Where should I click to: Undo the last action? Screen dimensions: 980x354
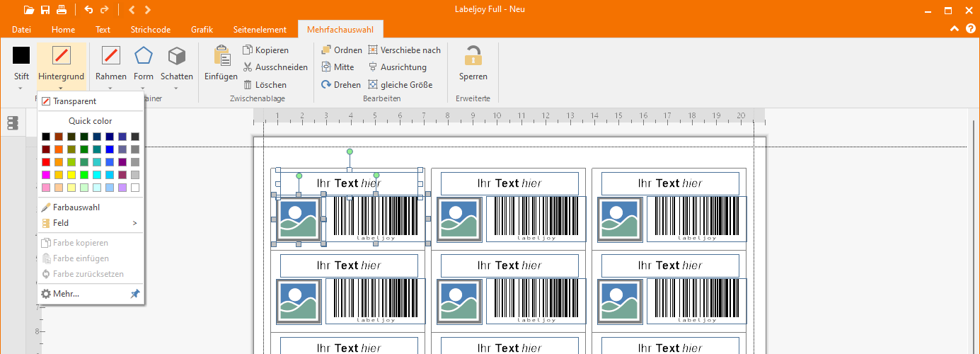click(88, 10)
